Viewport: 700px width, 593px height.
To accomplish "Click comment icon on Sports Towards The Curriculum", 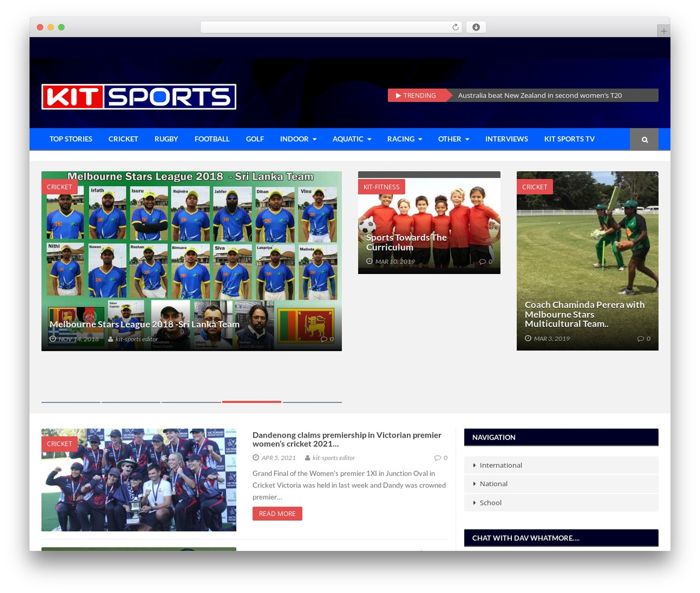I will (482, 261).
